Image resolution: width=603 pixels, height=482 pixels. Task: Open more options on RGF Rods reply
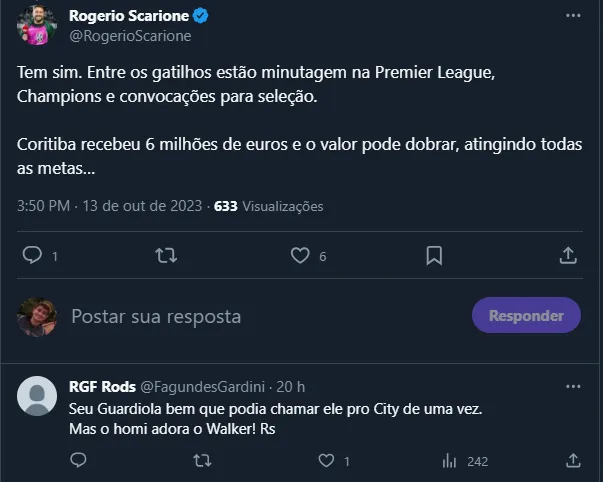[x=572, y=386]
